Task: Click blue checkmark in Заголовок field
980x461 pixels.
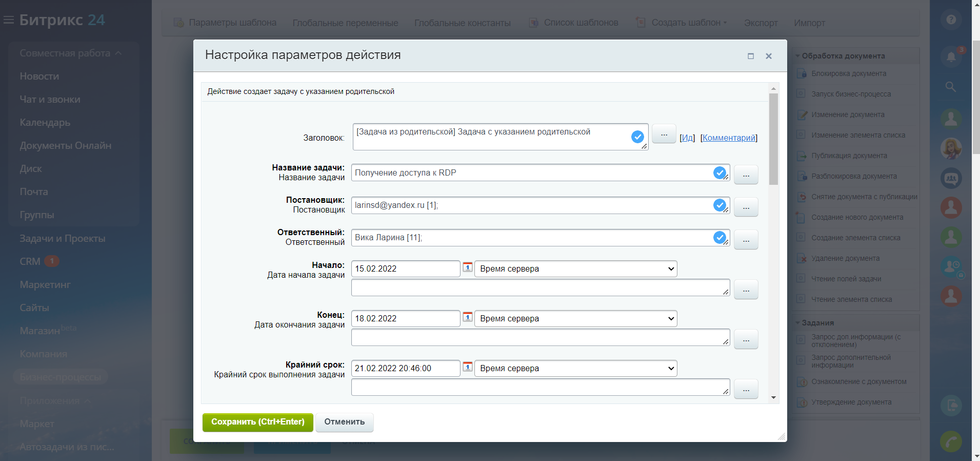Action: click(637, 137)
